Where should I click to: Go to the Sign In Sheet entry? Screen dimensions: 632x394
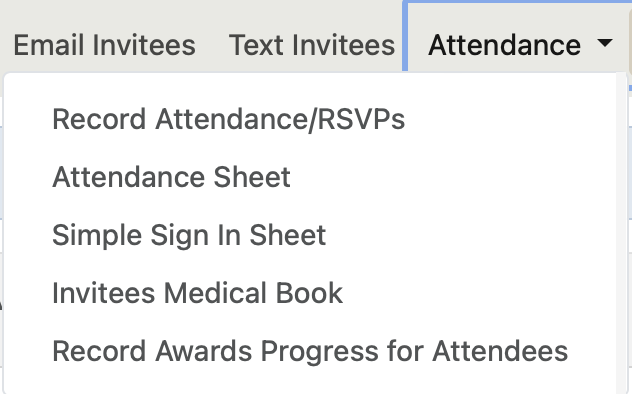point(189,235)
